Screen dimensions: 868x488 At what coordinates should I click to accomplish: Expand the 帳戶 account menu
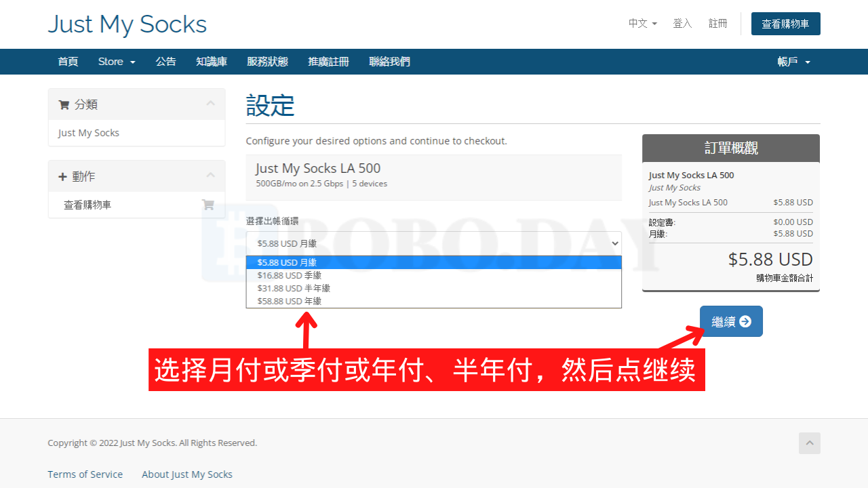[x=794, y=62]
